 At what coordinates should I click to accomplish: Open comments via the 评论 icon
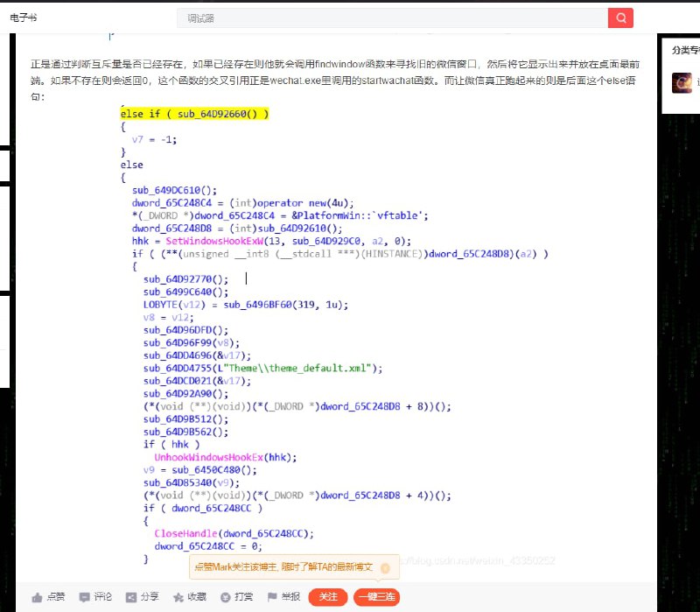point(95,597)
